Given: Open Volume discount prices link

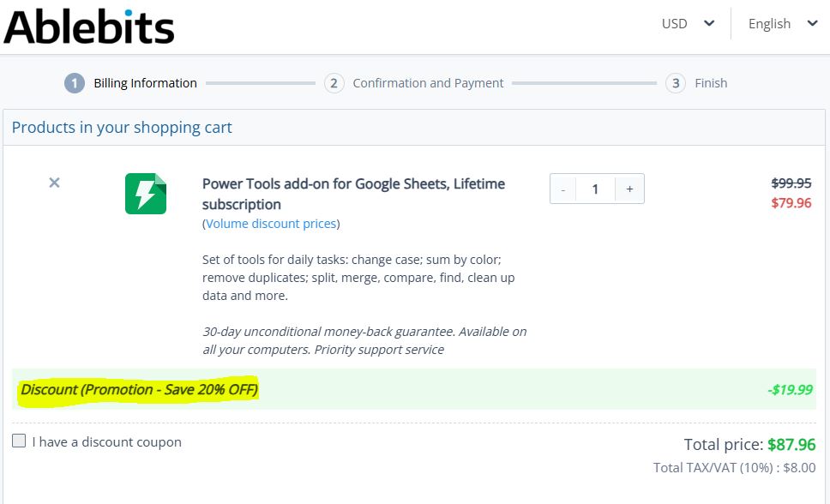Looking at the screenshot, I should point(271,224).
